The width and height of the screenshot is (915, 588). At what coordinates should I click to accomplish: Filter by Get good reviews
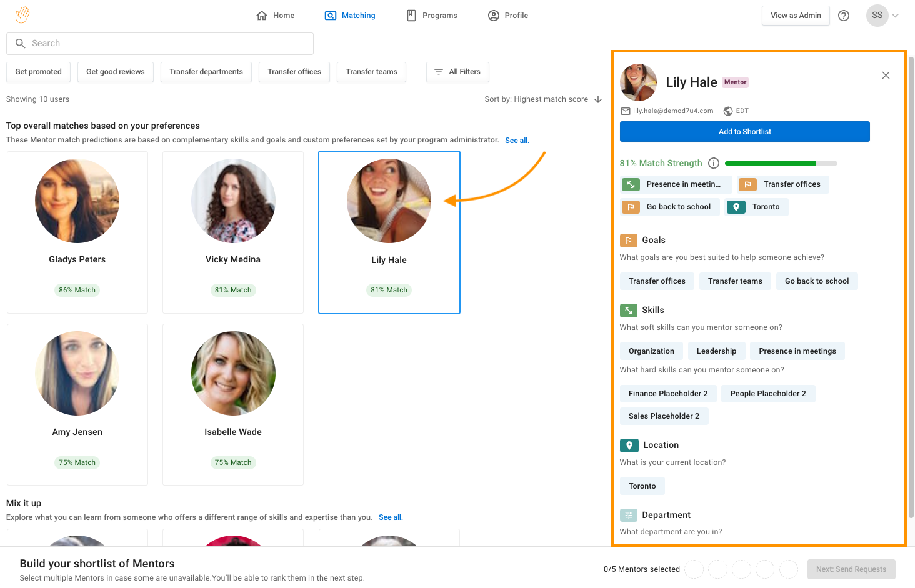[x=116, y=72]
